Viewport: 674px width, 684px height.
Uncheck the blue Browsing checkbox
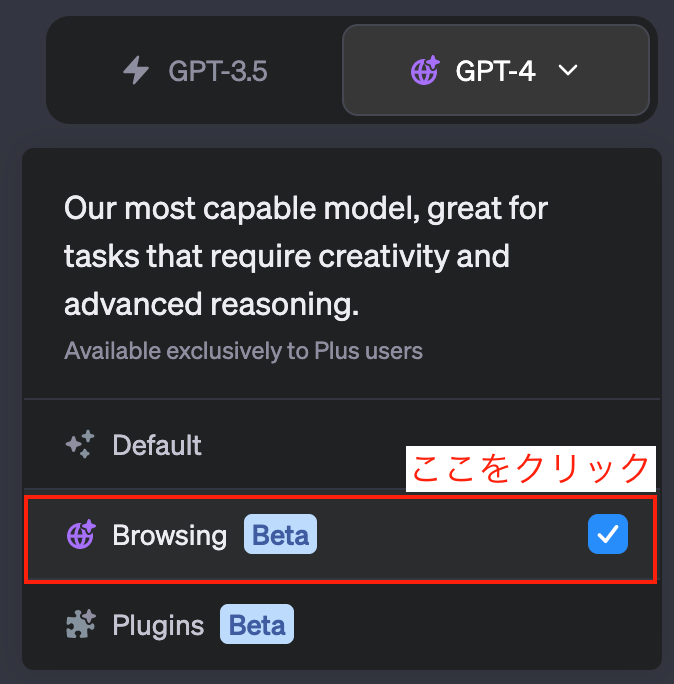coord(608,534)
